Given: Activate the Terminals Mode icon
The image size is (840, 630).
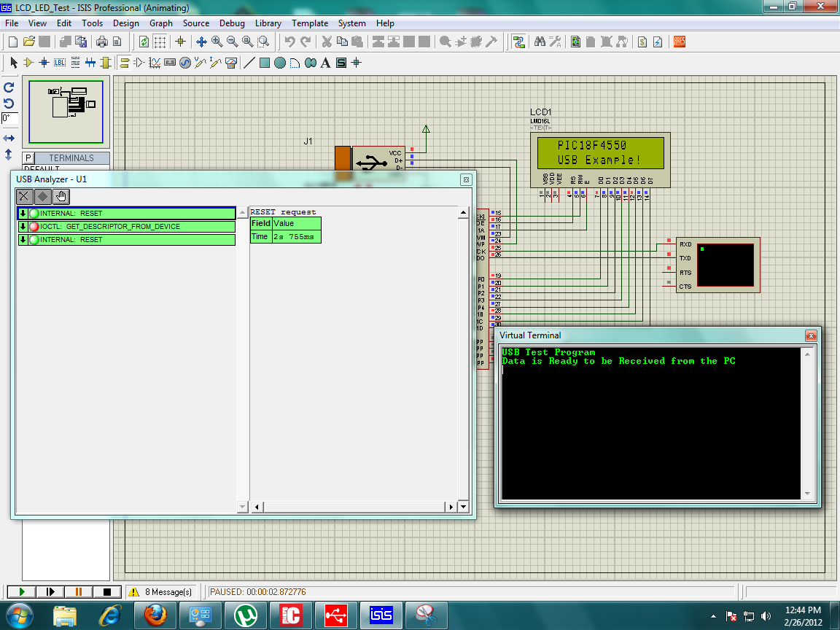Looking at the screenshot, I should [x=123, y=63].
